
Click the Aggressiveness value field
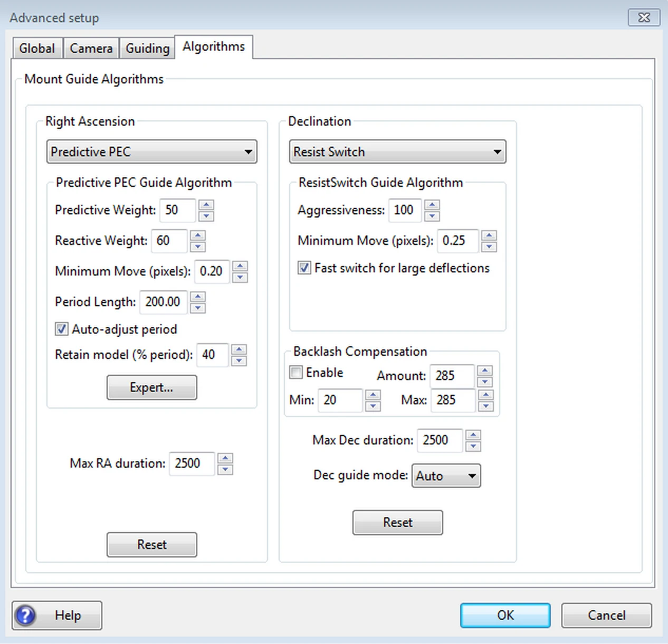tap(405, 210)
